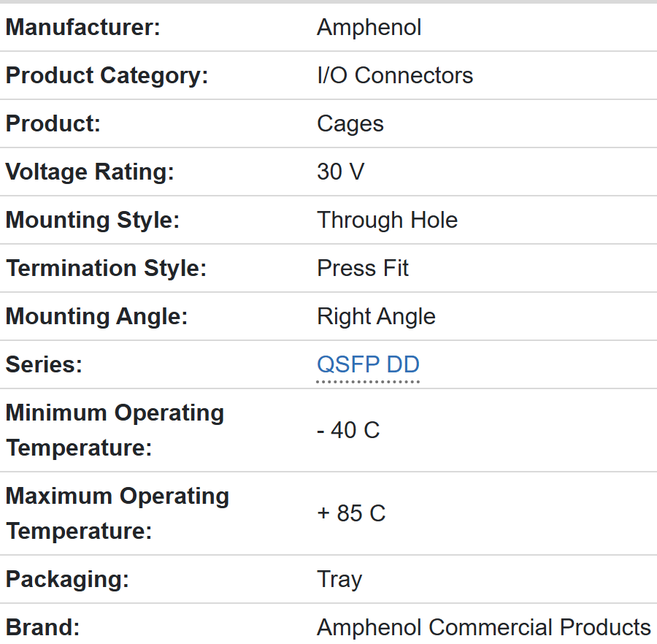
Task: Select the Through Hole value
Action: 387,221
